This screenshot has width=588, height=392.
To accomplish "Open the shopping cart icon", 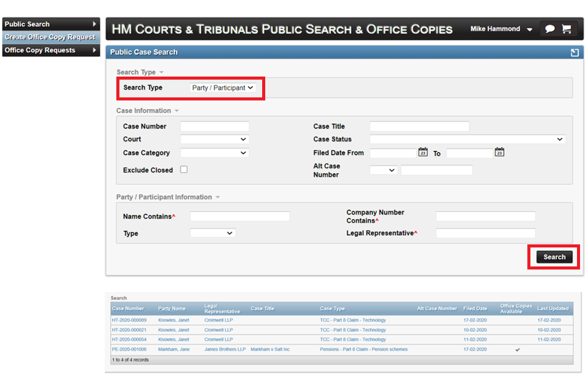I will [566, 29].
